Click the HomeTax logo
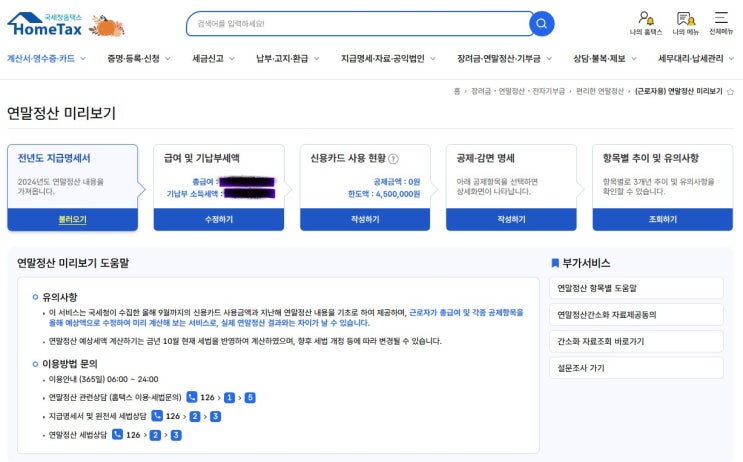743x462 pixels. [45, 24]
